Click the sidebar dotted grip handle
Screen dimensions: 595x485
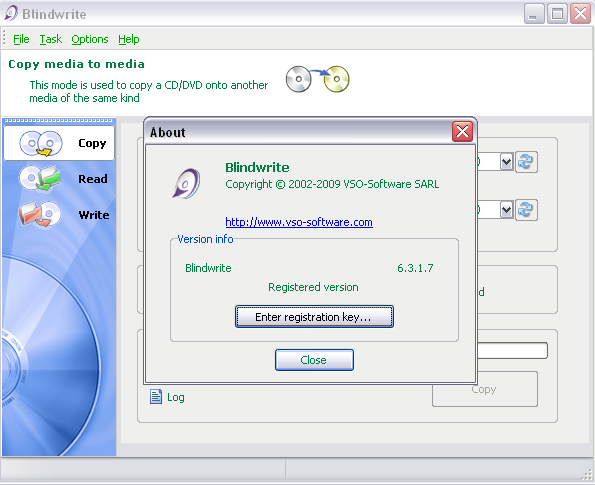(58, 121)
